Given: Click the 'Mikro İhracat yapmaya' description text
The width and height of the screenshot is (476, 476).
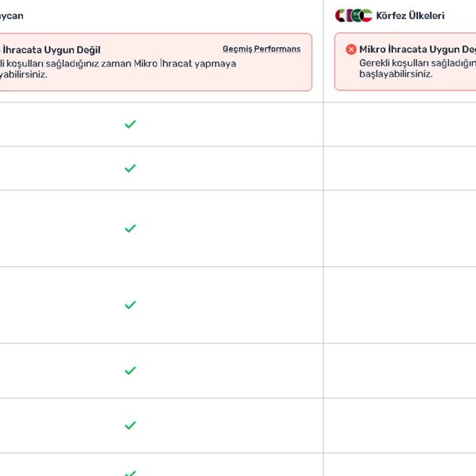Looking at the screenshot, I should pyautogui.click(x=185, y=63).
